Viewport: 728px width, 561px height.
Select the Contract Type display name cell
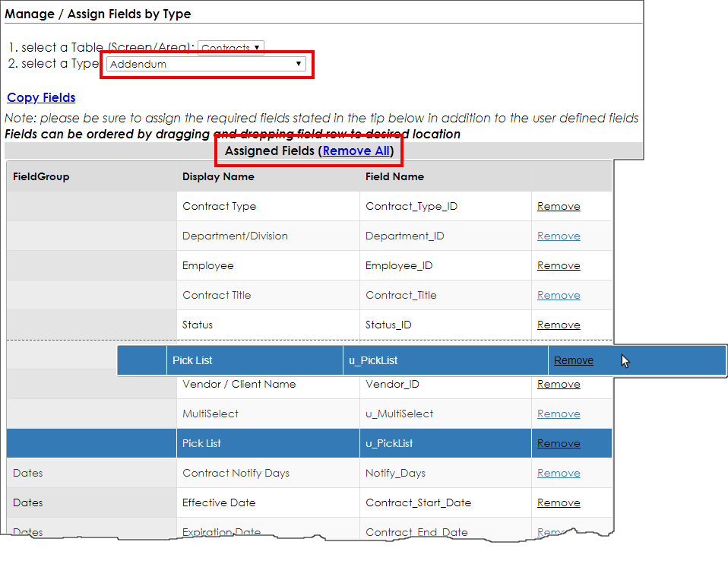[x=268, y=206]
